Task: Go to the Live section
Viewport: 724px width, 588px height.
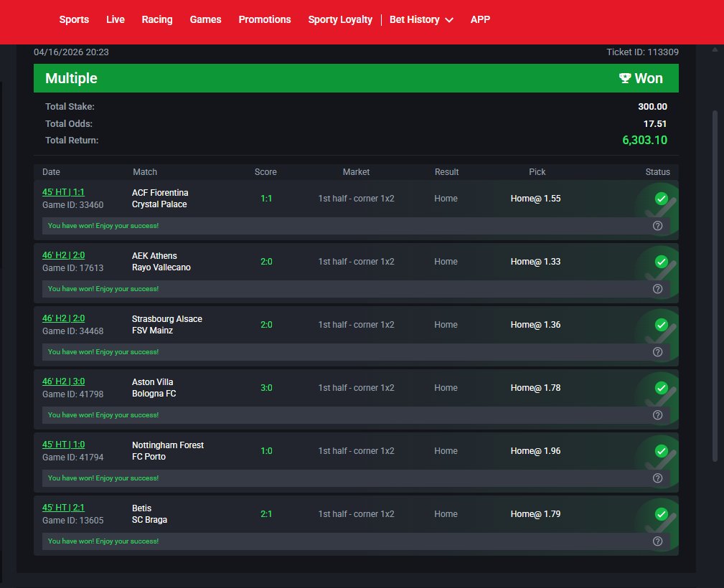Action: click(115, 19)
